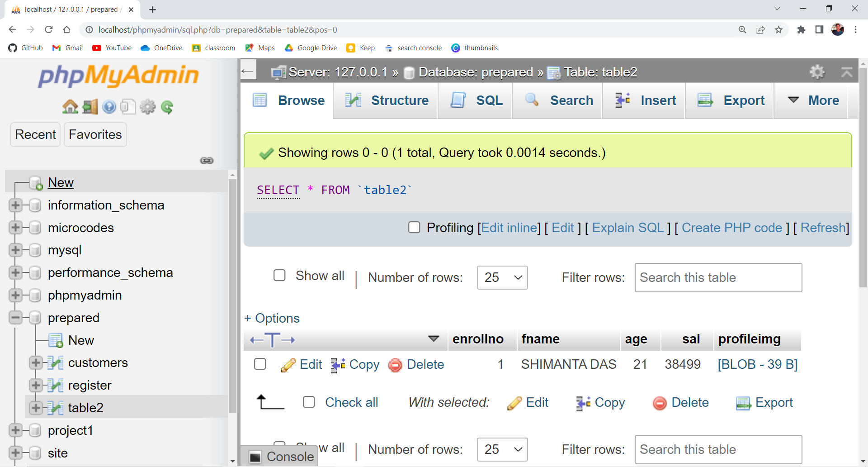Click the link chain icon in sidebar
This screenshot has width=868, height=467.
point(207,161)
